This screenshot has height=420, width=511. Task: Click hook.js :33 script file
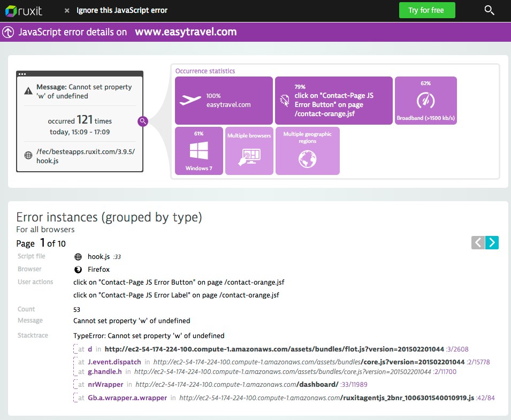(104, 257)
